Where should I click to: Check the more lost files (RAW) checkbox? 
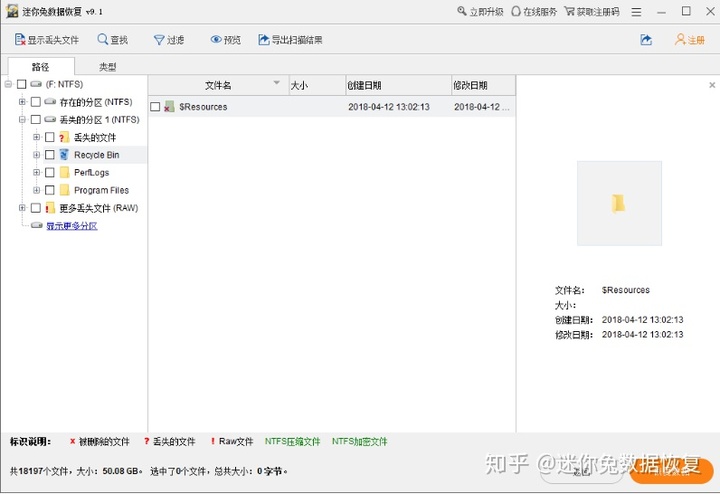point(36,208)
